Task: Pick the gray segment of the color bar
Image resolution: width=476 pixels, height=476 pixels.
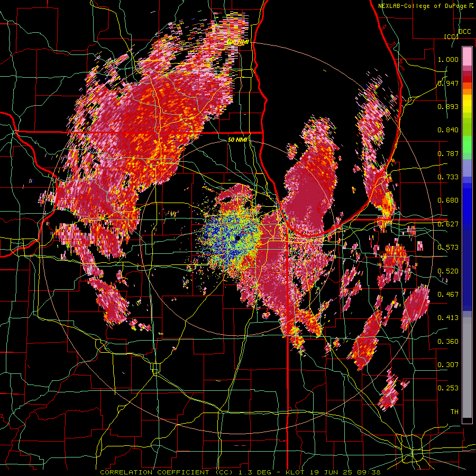Action: (467, 369)
